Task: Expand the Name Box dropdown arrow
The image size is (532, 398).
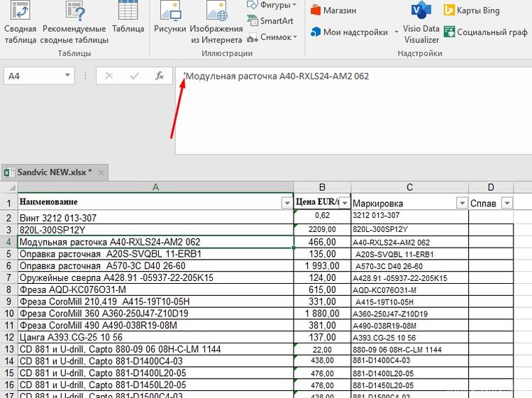Action: pyautogui.click(x=67, y=75)
